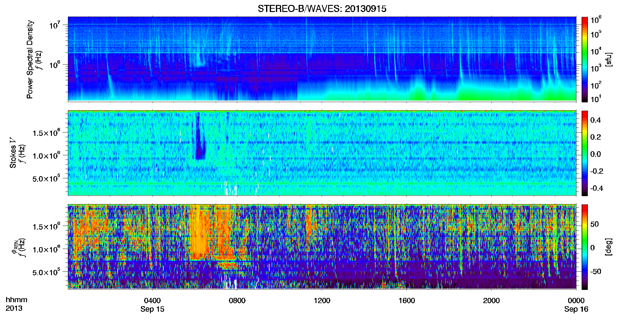The image size is (644, 332).
Task: Click the Sep 16 date label
Action: pos(576,309)
